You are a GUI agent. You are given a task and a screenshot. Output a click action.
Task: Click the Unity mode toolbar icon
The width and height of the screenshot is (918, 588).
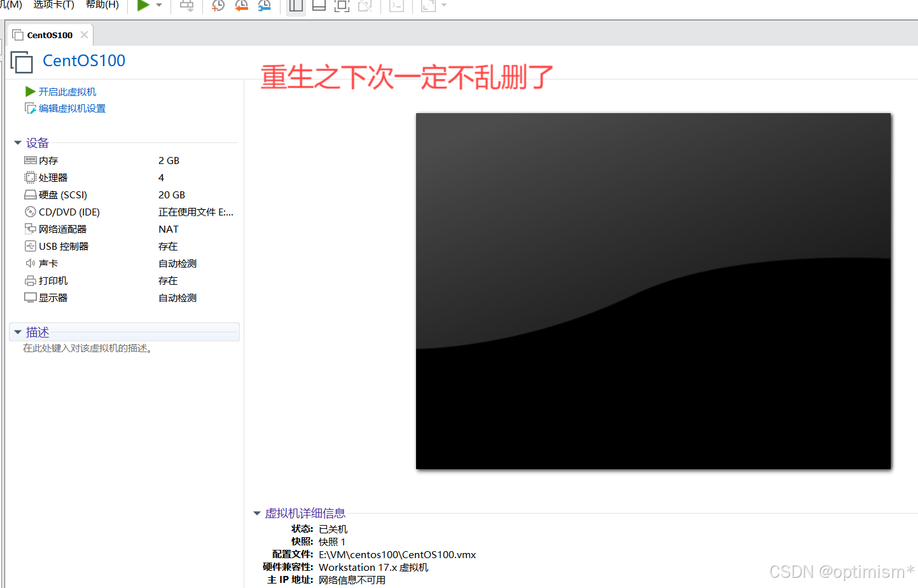coord(365,6)
